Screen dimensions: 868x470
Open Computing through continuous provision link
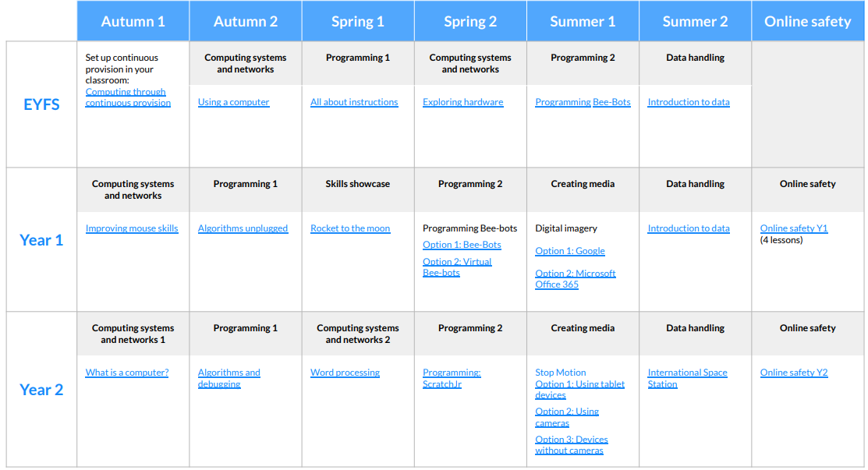point(128,97)
